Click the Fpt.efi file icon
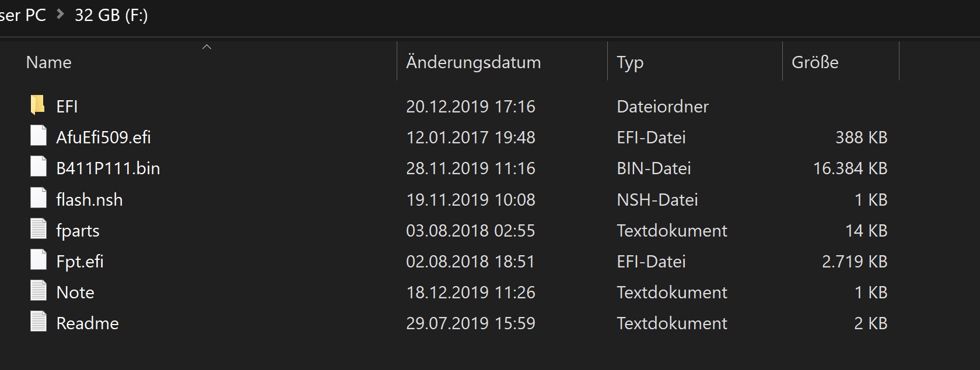Viewport: 980px width, 370px height. 38,260
